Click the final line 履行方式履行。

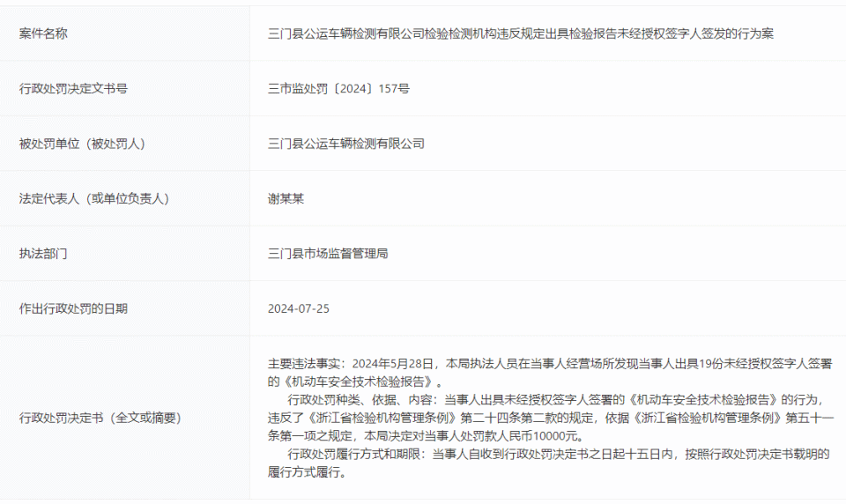click(x=307, y=472)
